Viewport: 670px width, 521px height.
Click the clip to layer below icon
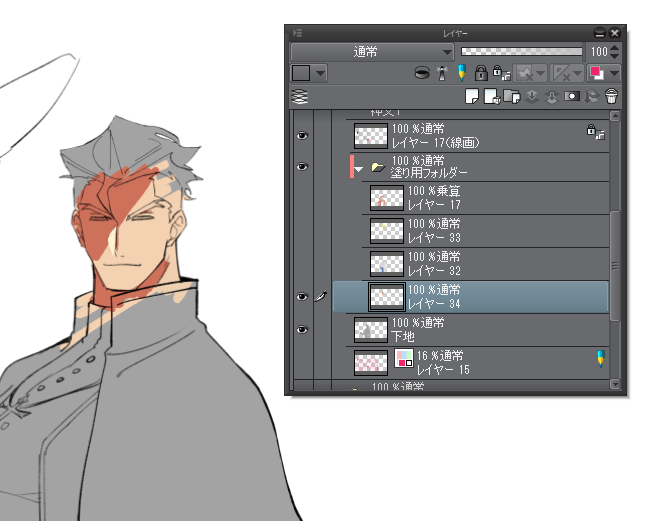point(422,73)
